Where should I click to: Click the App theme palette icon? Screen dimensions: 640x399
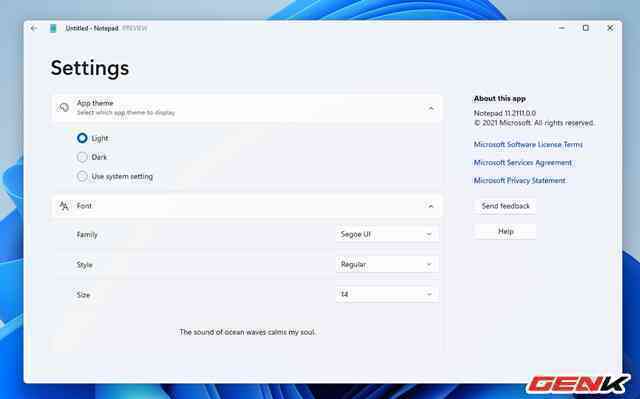click(63, 108)
